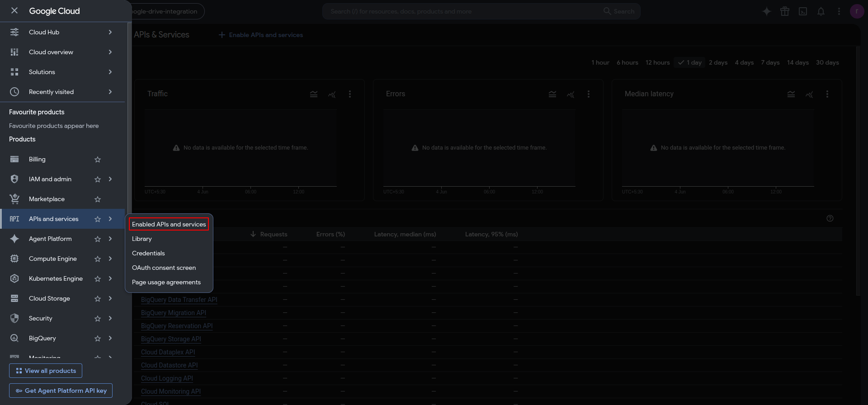This screenshot has width=868, height=405.
Task: Open the header three-dot settings menu
Action: pyautogui.click(x=839, y=11)
